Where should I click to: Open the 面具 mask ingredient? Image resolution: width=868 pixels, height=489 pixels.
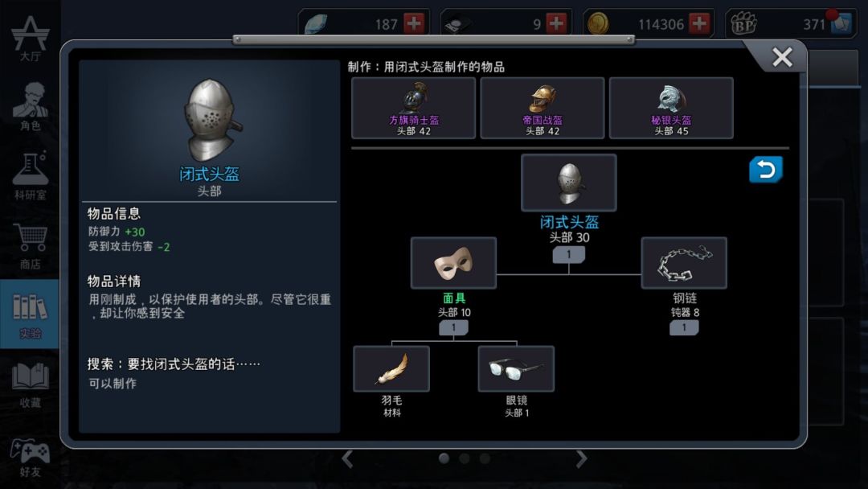[453, 263]
